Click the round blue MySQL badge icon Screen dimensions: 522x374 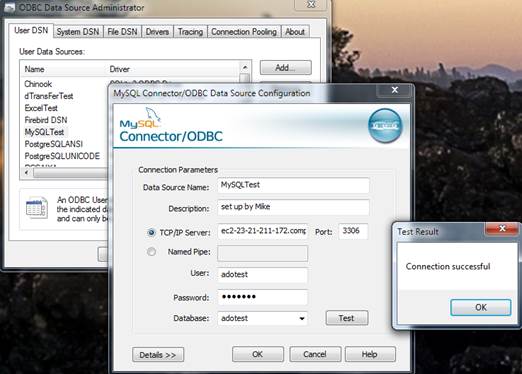[385, 126]
